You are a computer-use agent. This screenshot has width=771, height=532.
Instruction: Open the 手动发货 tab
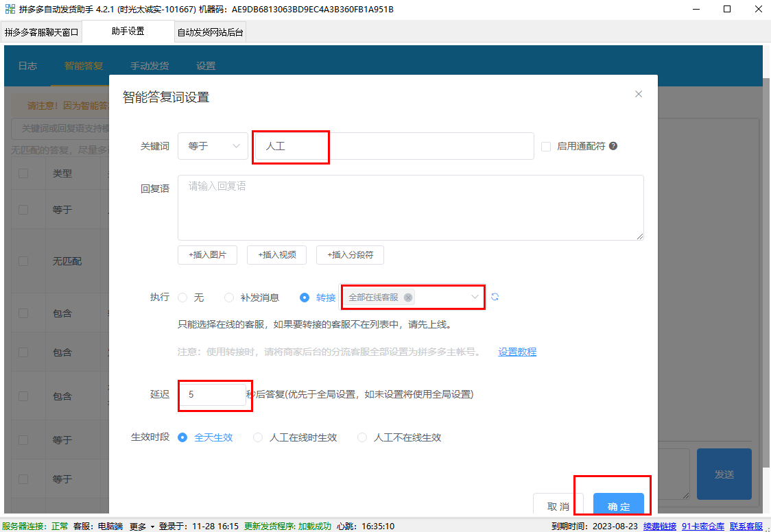150,66
